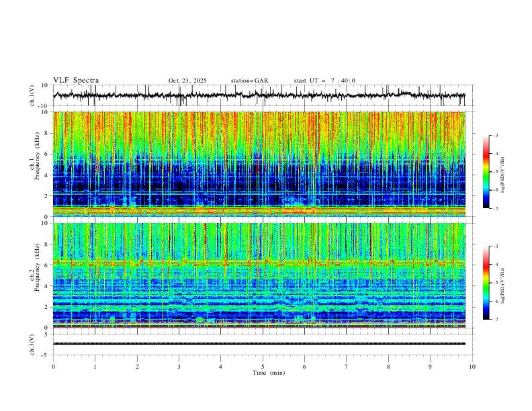Click time axis tick label "3"

pos(179,367)
